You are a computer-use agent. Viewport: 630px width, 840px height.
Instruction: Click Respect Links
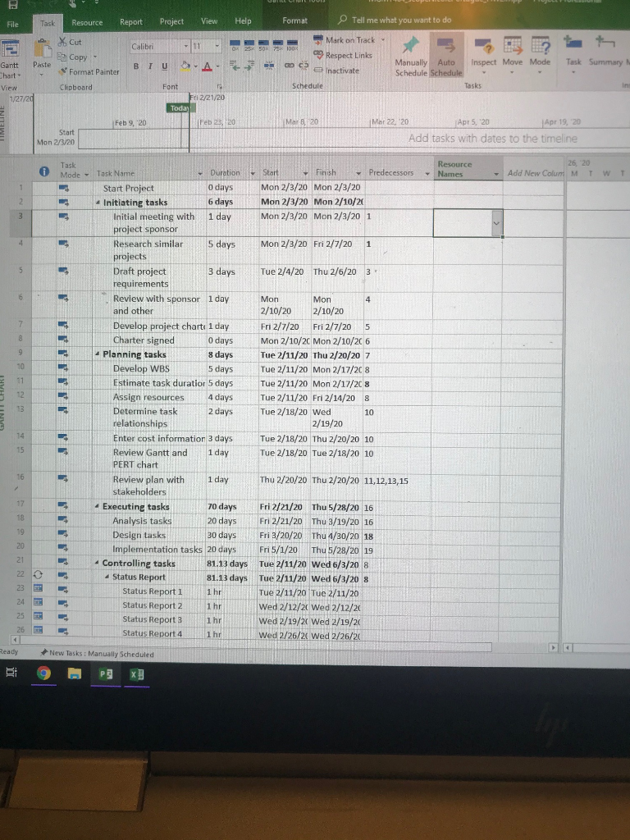tap(343, 55)
